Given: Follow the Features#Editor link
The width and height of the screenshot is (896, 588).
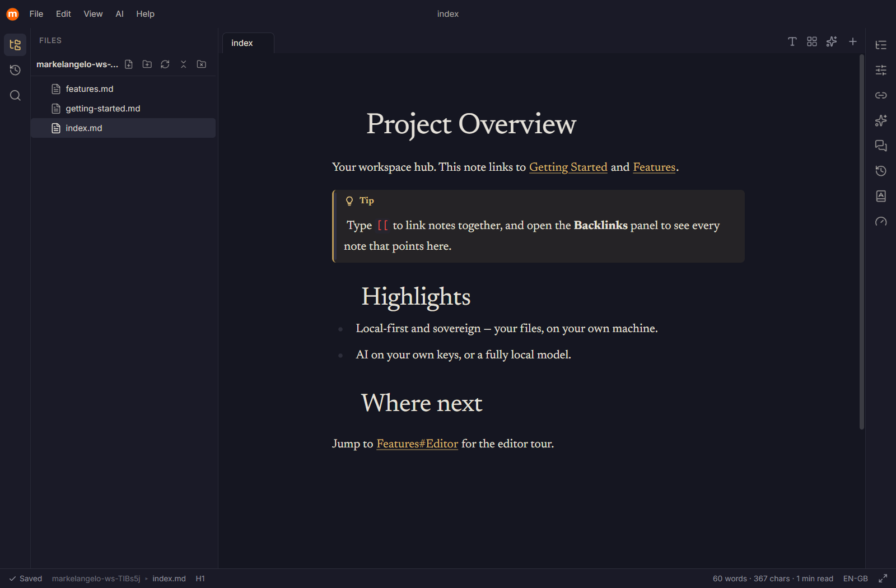Looking at the screenshot, I should [x=417, y=444].
